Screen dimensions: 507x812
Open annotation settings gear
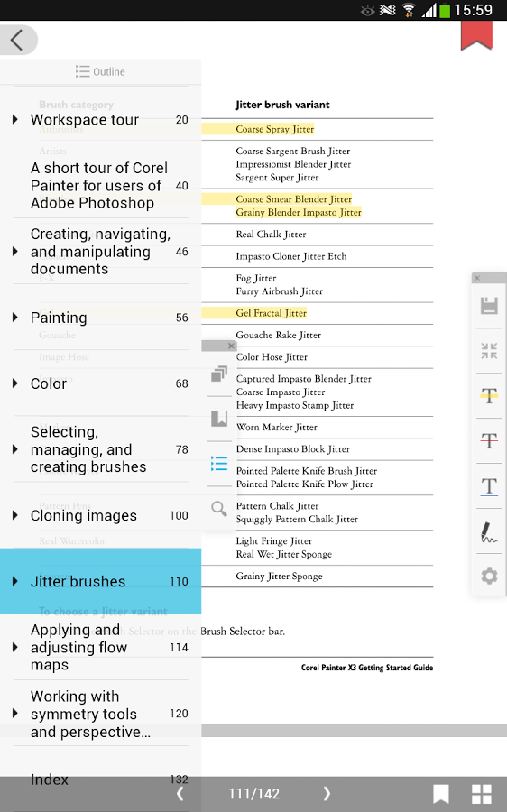489,576
